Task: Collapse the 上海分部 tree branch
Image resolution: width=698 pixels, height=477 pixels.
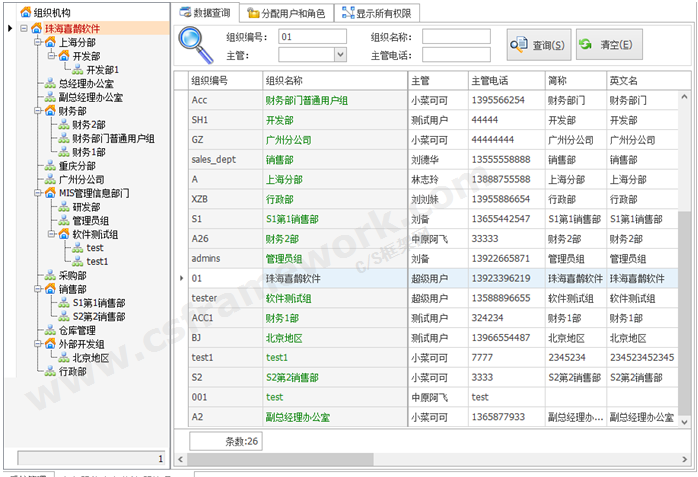Action: click(x=38, y=42)
